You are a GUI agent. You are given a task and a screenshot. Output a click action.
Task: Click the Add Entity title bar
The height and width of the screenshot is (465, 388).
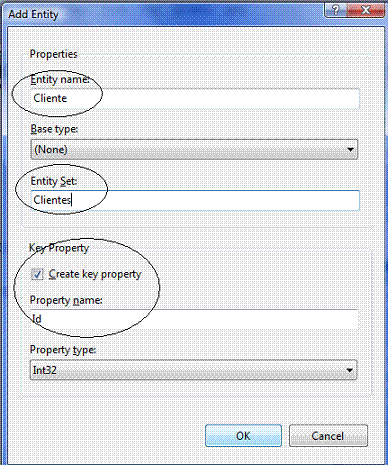(x=163, y=14)
